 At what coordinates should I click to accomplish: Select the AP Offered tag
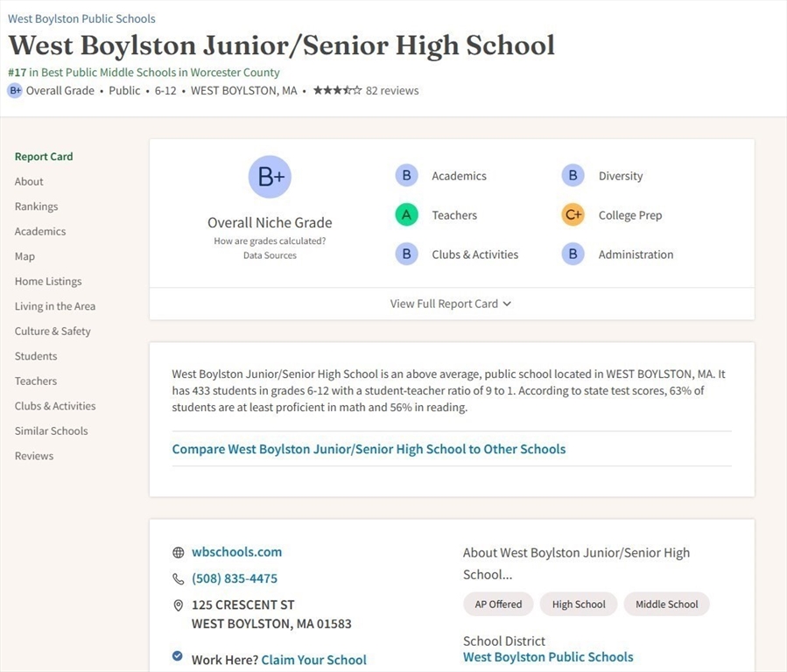tap(498, 605)
